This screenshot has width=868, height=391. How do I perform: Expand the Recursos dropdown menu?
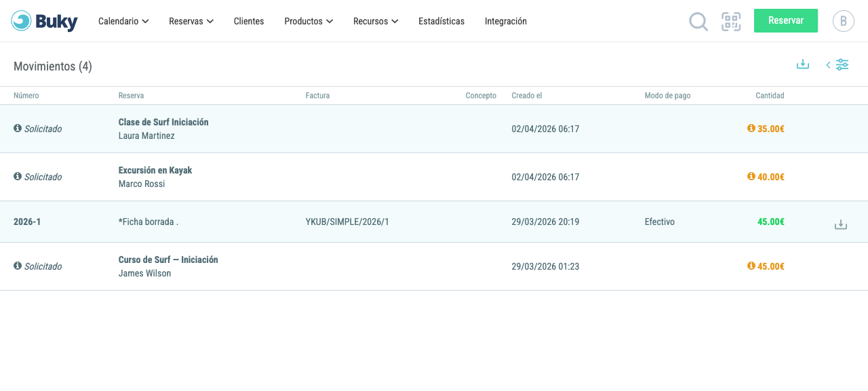[376, 21]
